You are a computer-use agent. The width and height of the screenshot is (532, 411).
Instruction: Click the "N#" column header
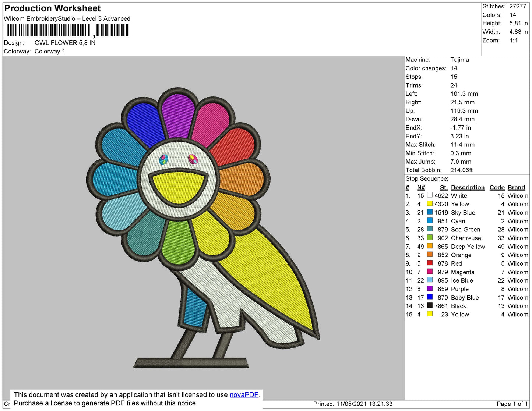click(x=421, y=188)
